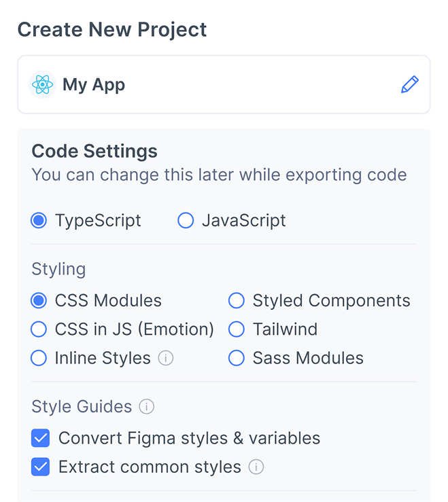The height and width of the screenshot is (502, 448).
Task: Select the TypeScript radio button
Action: [39, 221]
